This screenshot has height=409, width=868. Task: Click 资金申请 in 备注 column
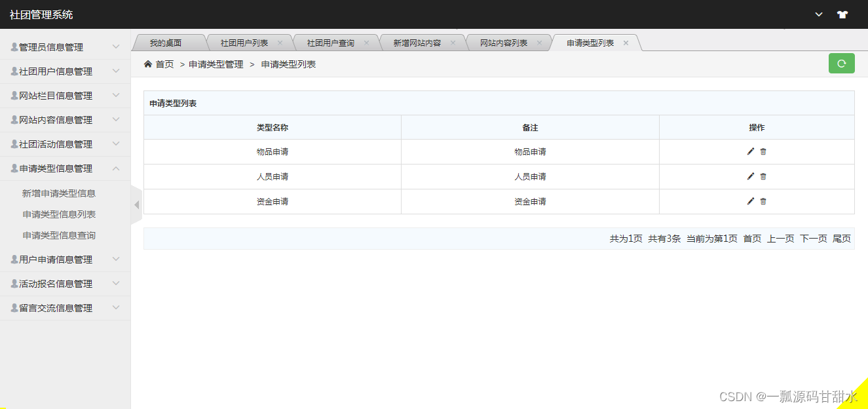(530, 201)
